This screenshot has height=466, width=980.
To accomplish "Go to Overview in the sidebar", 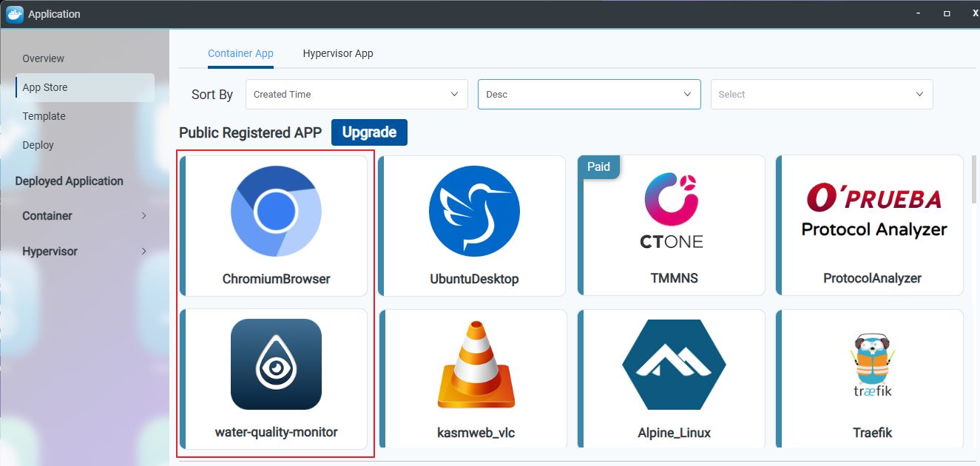I will pos(43,58).
